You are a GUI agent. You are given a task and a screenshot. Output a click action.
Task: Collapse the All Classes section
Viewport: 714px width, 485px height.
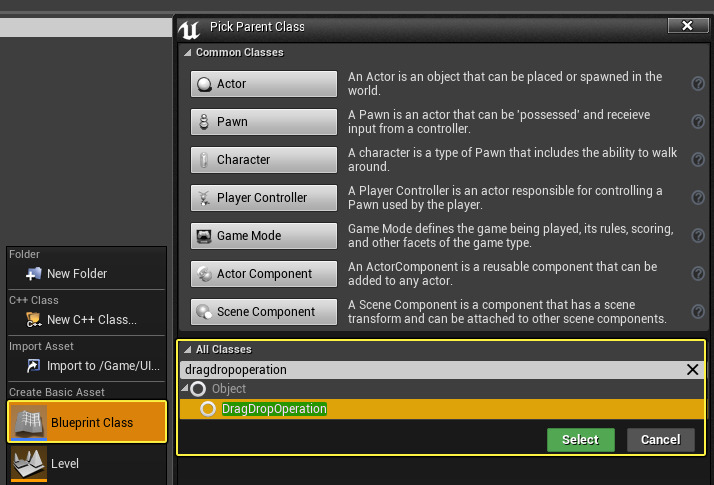coord(187,350)
